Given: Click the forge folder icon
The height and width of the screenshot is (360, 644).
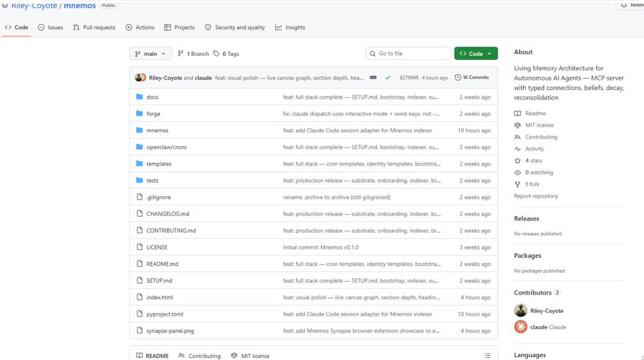Looking at the screenshot, I should (140, 114).
